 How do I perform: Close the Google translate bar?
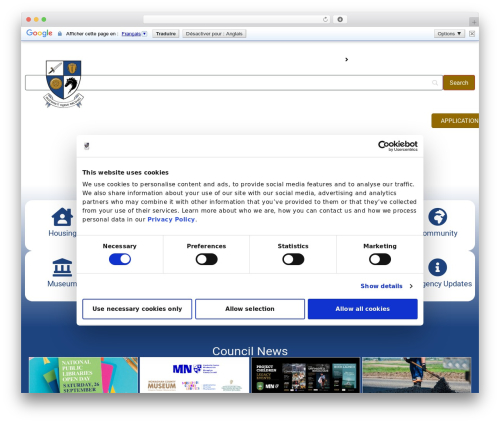[x=472, y=33]
